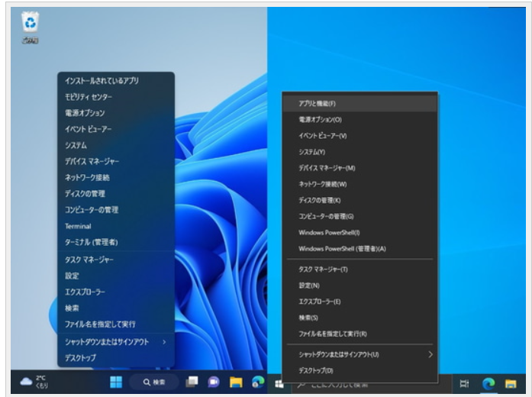
Task: Choose ネットワーク接続 in the left menu
Action: coord(116,177)
